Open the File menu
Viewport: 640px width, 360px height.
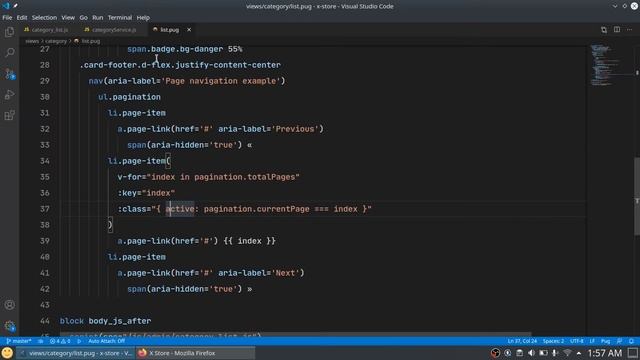tap(7, 18)
